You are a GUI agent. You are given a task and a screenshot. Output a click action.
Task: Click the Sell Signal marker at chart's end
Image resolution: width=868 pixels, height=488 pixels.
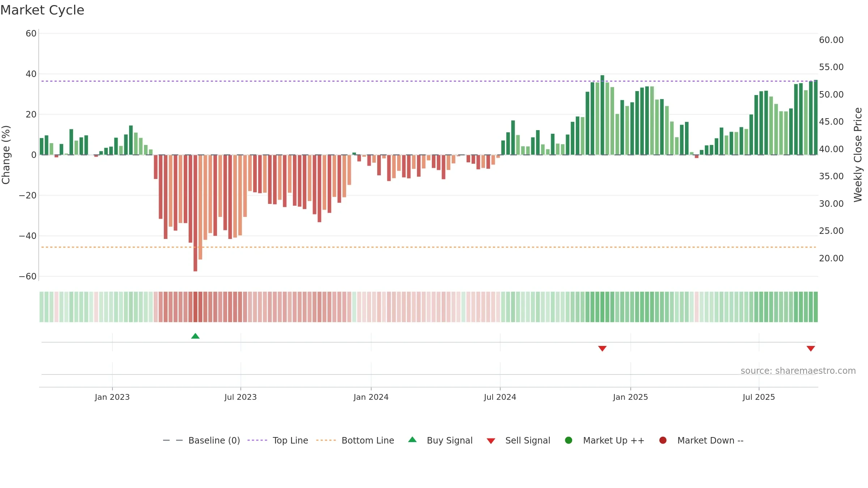pos(810,348)
